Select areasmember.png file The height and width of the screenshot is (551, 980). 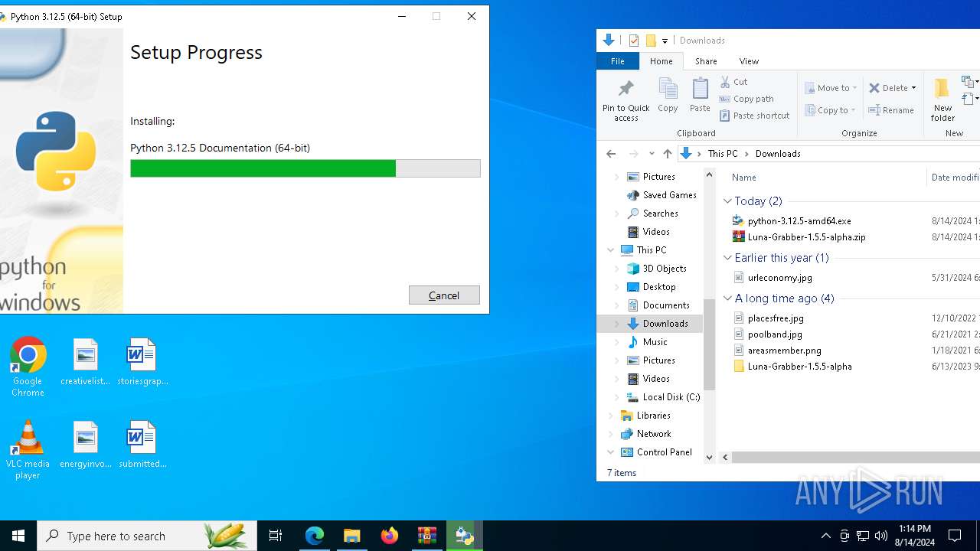point(784,350)
